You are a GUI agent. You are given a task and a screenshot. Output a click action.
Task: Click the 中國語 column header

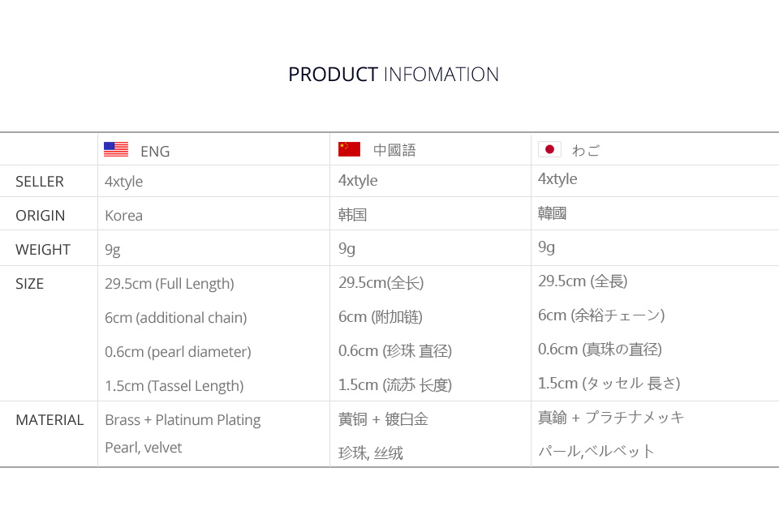394,150
